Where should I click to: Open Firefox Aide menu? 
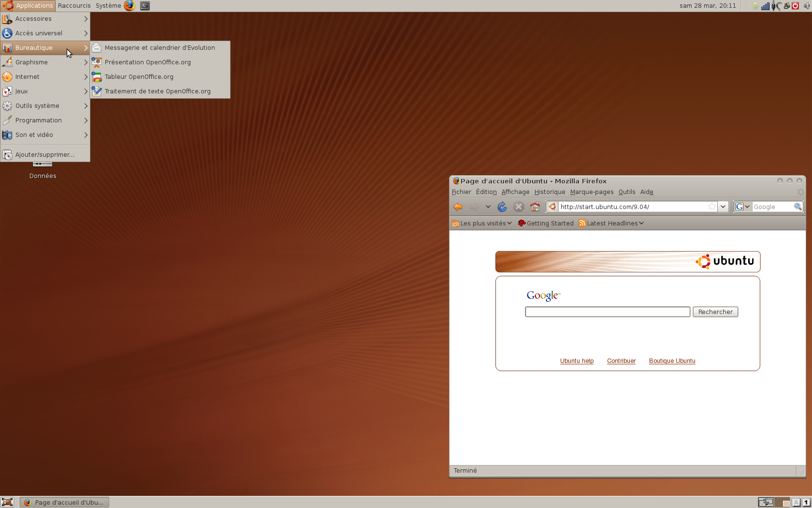tap(647, 192)
